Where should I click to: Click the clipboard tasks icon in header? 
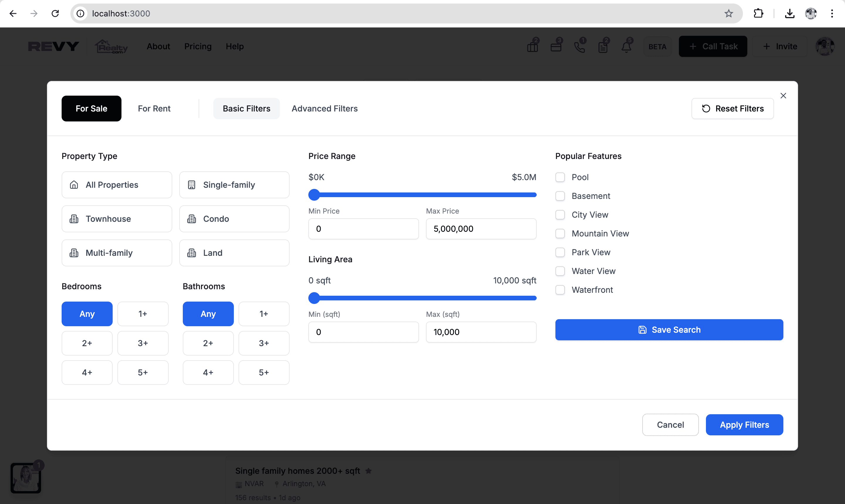pyautogui.click(x=603, y=47)
